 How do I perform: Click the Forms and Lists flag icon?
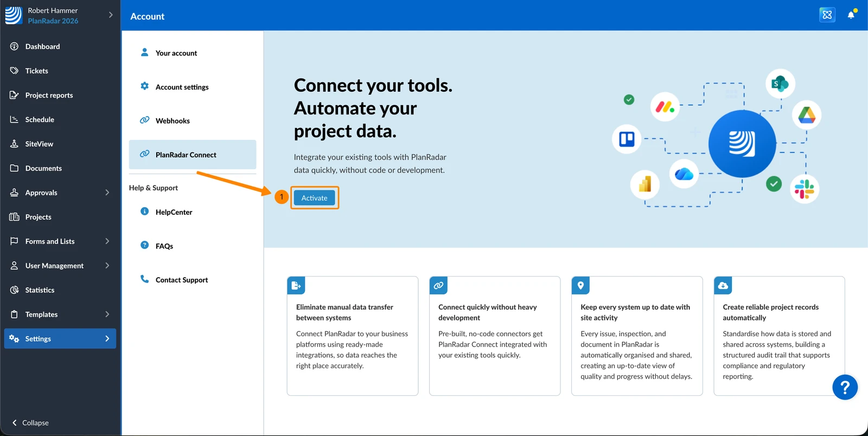pos(14,241)
